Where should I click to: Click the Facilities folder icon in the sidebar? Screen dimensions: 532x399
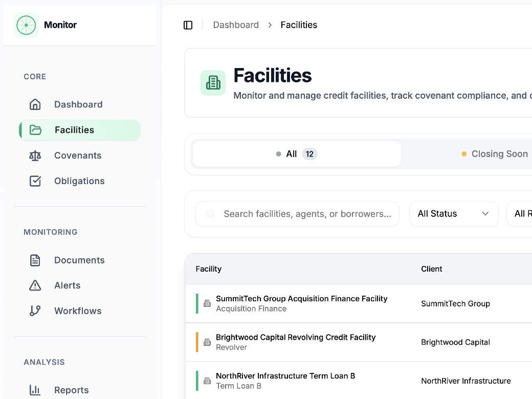coord(35,129)
